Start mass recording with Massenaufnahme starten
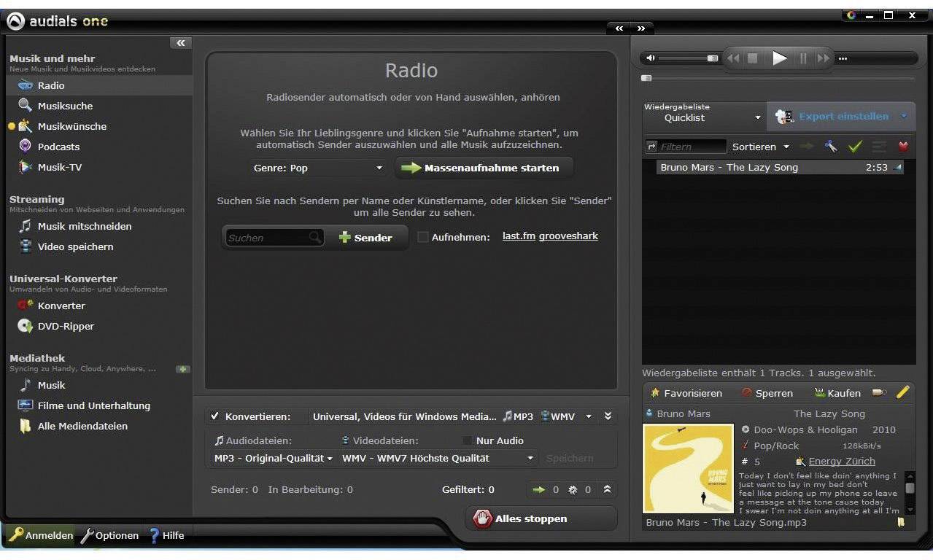The width and height of the screenshot is (933, 560). tap(484, 168)
